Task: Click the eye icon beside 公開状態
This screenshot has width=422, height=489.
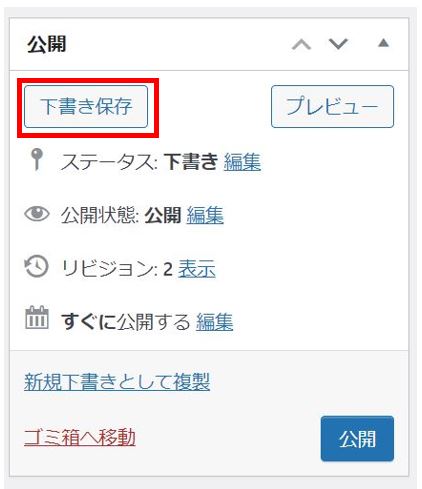Action: pyautogui.click(x=37, y=214)
